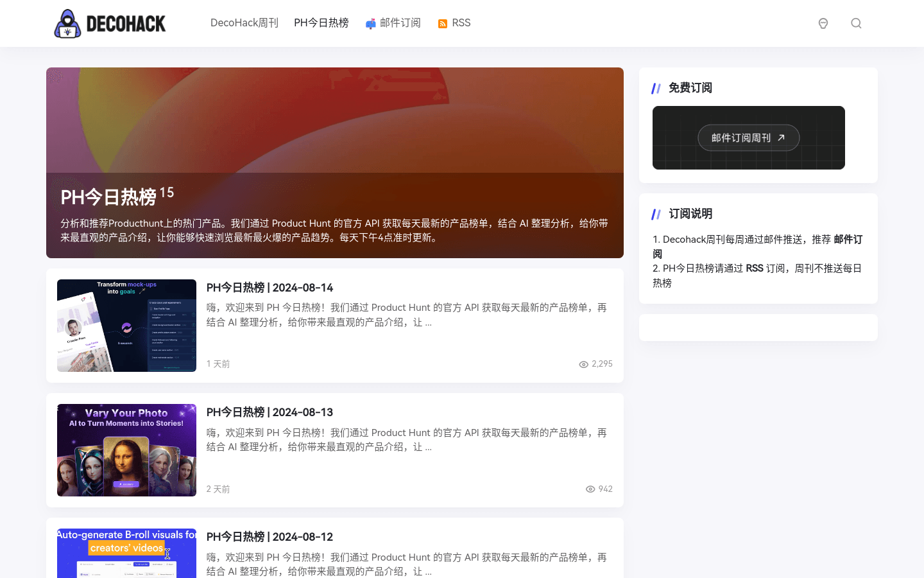Screen dimensions: 924x578
Task: Click the Transform mock-ups article thumbnail
Action: pos(126,326)
